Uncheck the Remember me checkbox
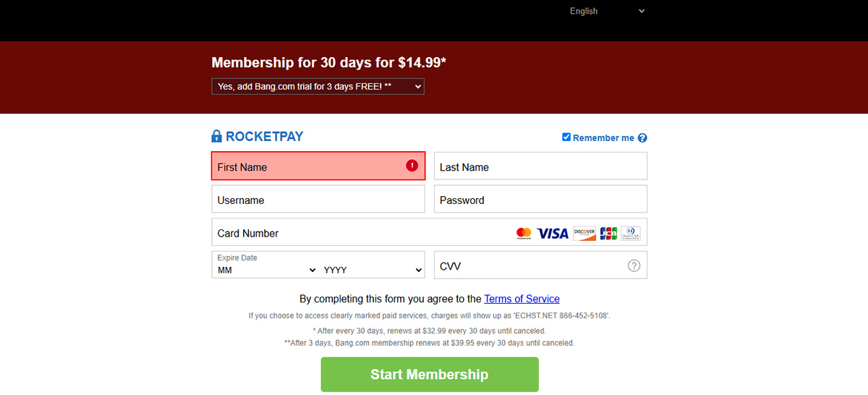 [566, 137]
